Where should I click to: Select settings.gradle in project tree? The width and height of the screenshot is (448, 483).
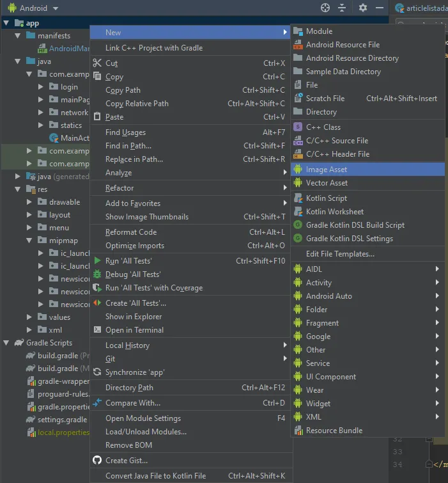[62, 420]
